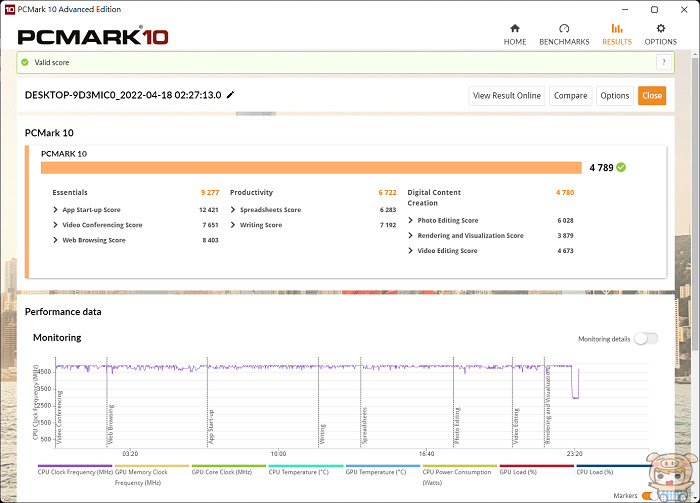Click the Video Conferencing timeline marker
The image size is (700, 503).
point(60,418)
